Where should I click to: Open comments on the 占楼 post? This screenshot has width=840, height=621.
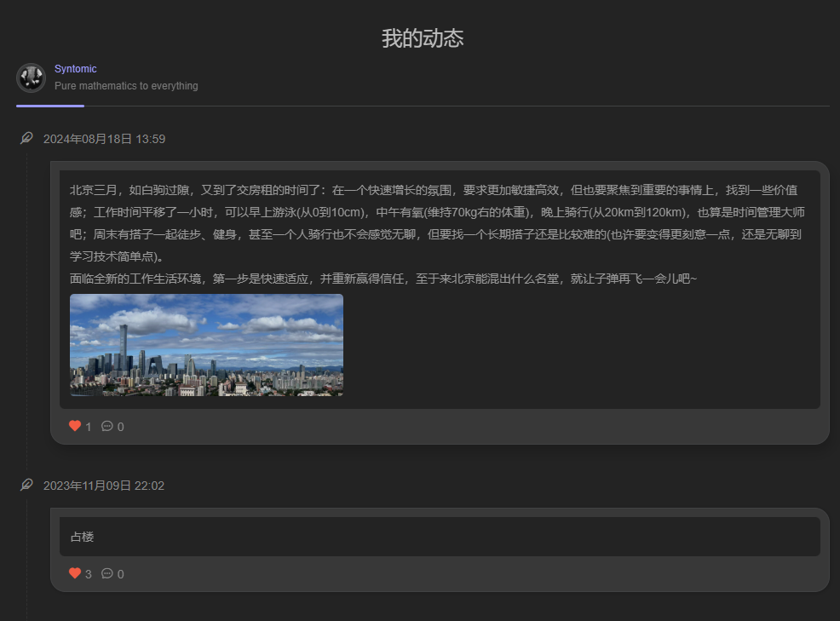[107, 573]
